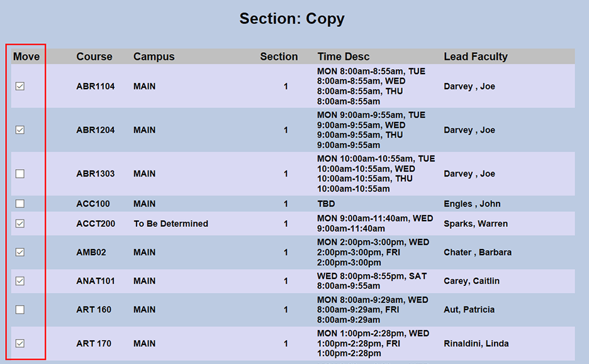Uncheck the ART 170 move checkbox
This screenshot has width=589, height=364.
tap(20, 344)
